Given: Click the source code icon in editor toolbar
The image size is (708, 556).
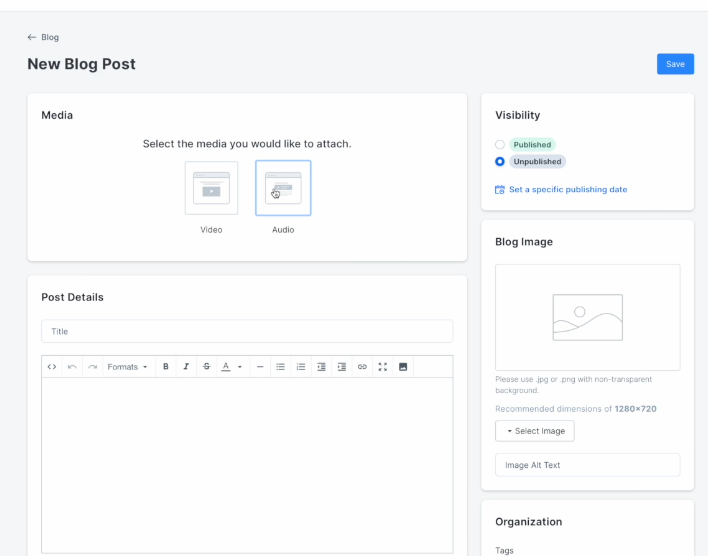Looking at the screenshot, I should click(x=52, y=367).
